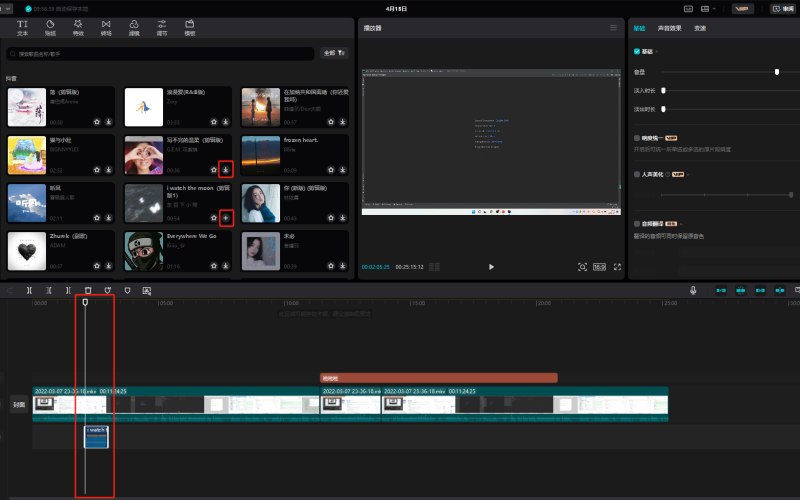Toggle the 基础 (basic) checkbox
Viewport: 800px width, 500px height.
(637, 52)
